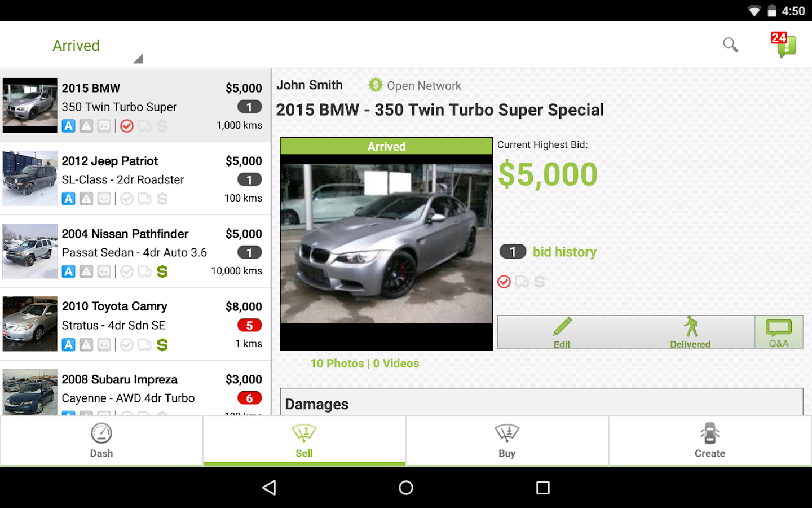The width and height of the screenshot is (812, 508).
Task: Click bid count badge beside bid history
Action: [x=513, y=251]
